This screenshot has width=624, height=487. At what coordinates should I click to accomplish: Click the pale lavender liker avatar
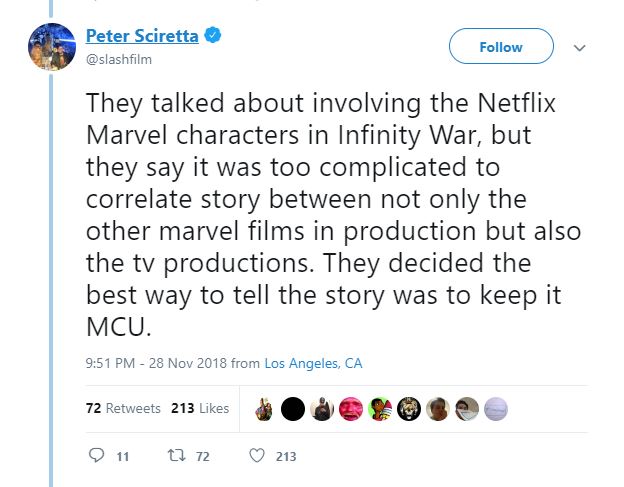(x=496, y=408)
